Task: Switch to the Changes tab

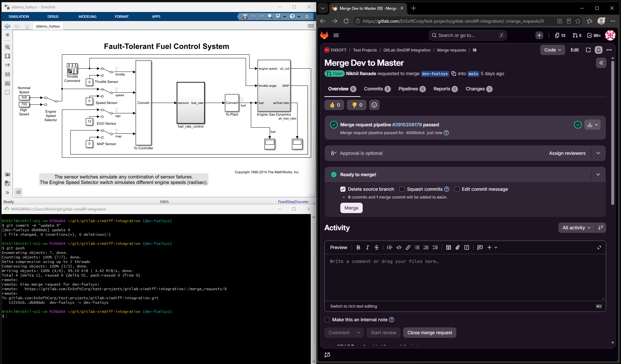Action: click(x=479, y=89)
